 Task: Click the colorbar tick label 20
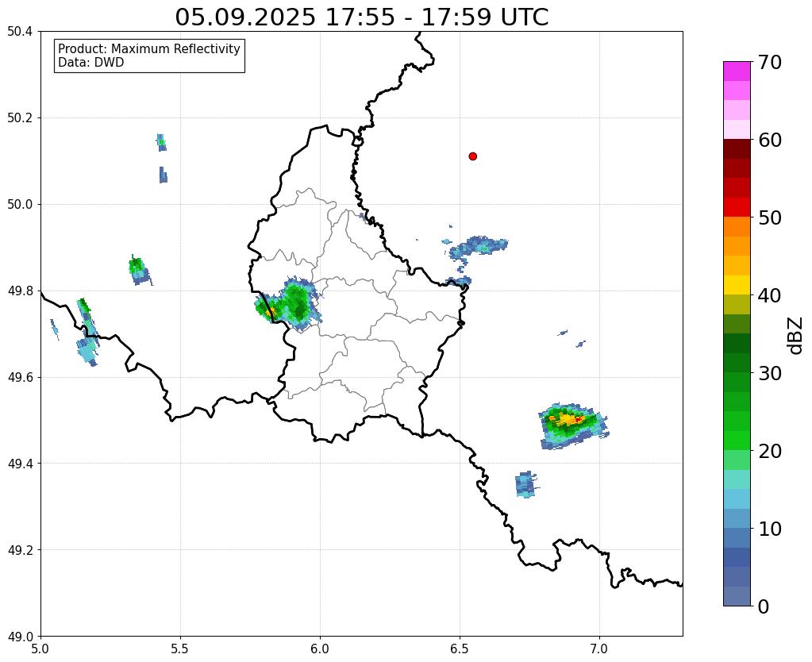(770, 451)
